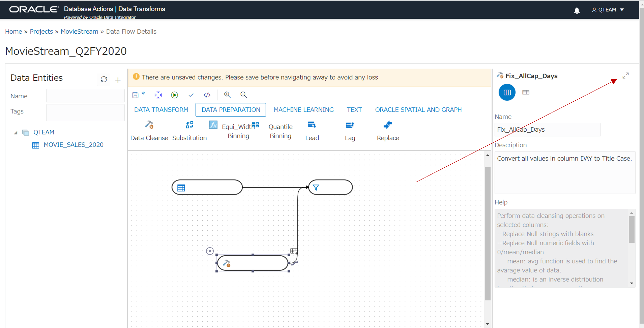Click the Execute (play) icon
The width and height of the screenshot is (644, 328).
(x=174, y=95)
